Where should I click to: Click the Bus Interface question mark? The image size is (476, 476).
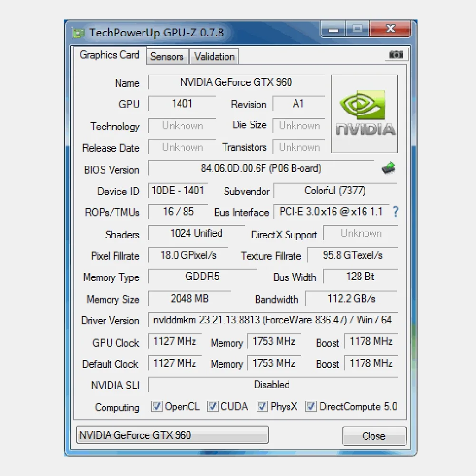395,212
